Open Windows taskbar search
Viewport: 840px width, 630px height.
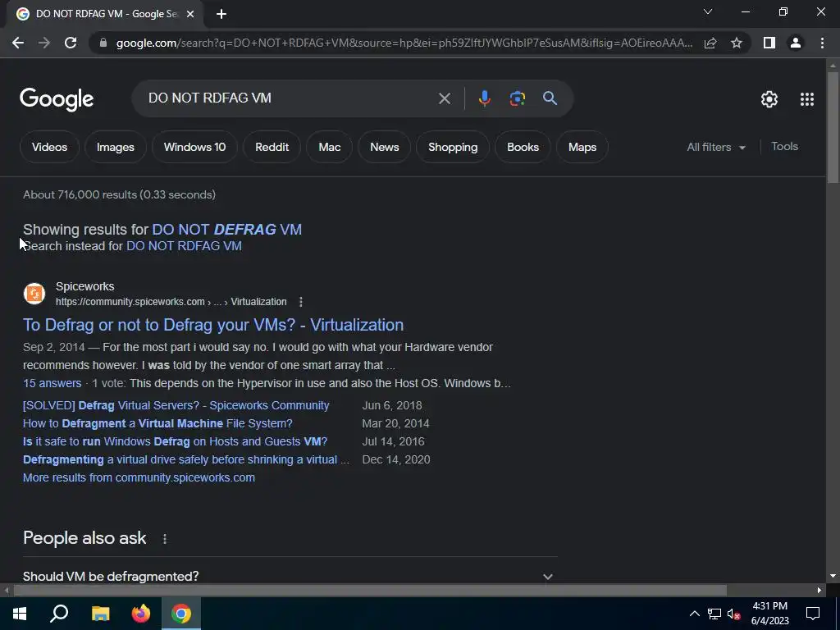59,614
